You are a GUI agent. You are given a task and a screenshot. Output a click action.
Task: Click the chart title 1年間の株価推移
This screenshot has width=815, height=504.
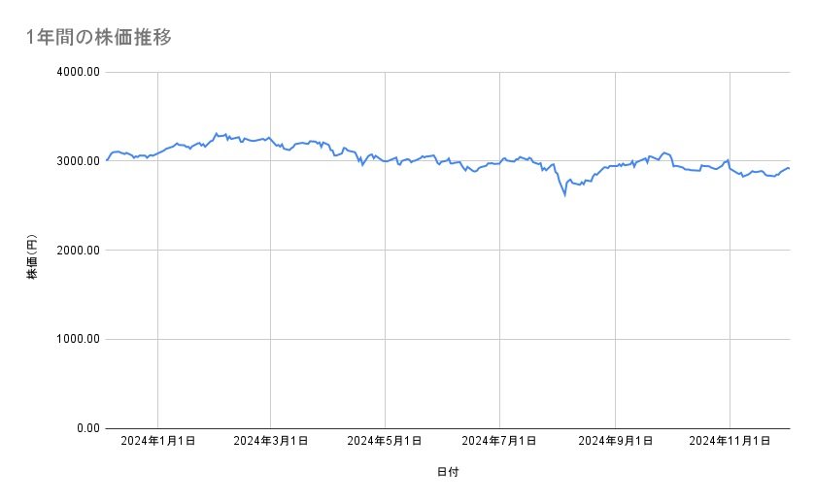100,37
